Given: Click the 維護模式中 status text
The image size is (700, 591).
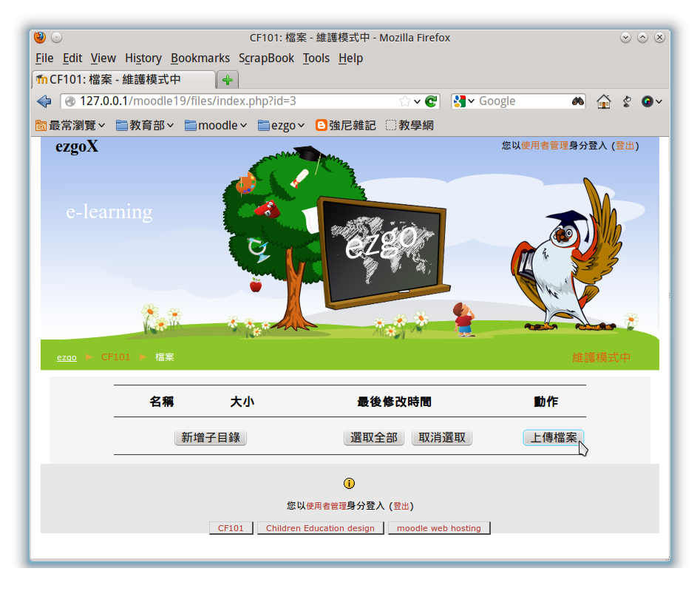Looking at the screenshot, I should click(602, 357).
